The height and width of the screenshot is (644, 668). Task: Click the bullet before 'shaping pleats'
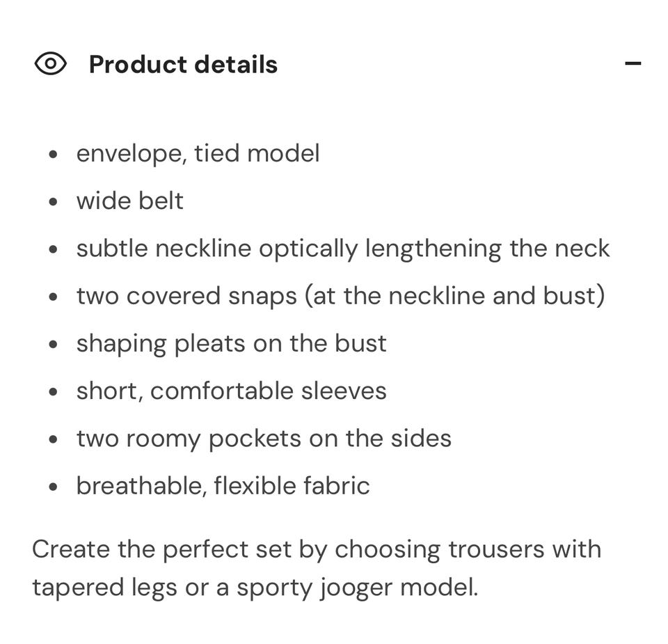pos(54,344)
